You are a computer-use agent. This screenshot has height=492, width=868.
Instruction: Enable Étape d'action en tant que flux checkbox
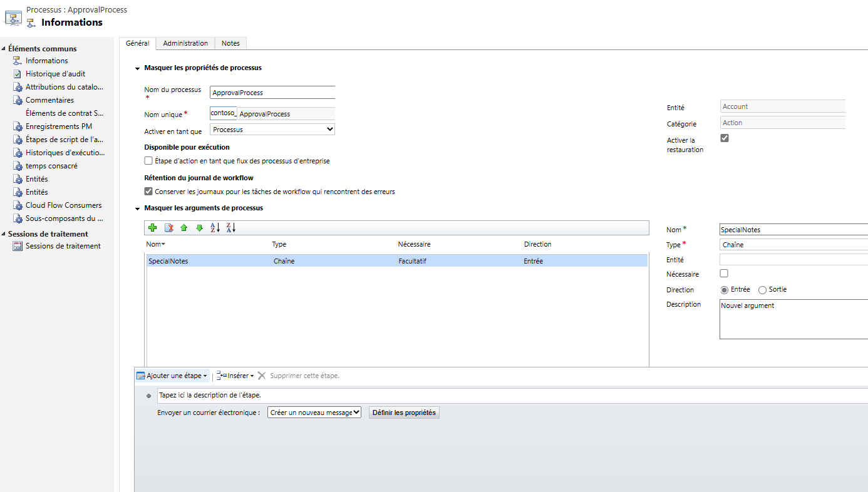(x=148, y=161)
